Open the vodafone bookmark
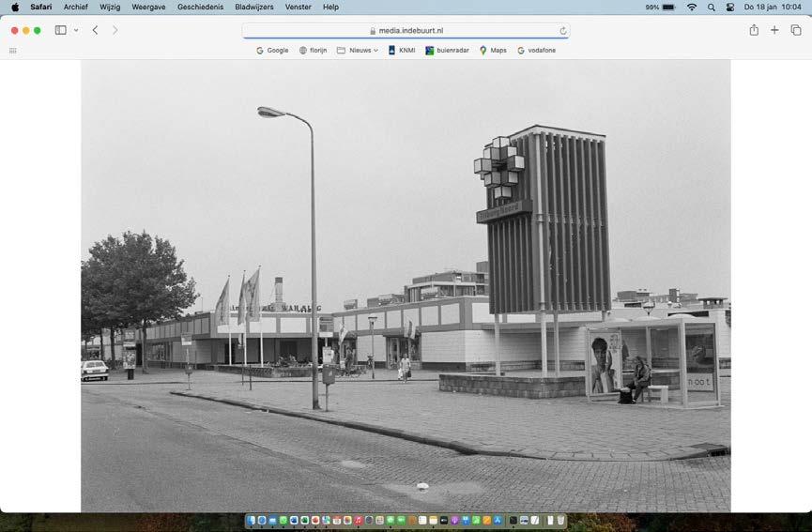812x532 pixels. [x=537, y=51]
